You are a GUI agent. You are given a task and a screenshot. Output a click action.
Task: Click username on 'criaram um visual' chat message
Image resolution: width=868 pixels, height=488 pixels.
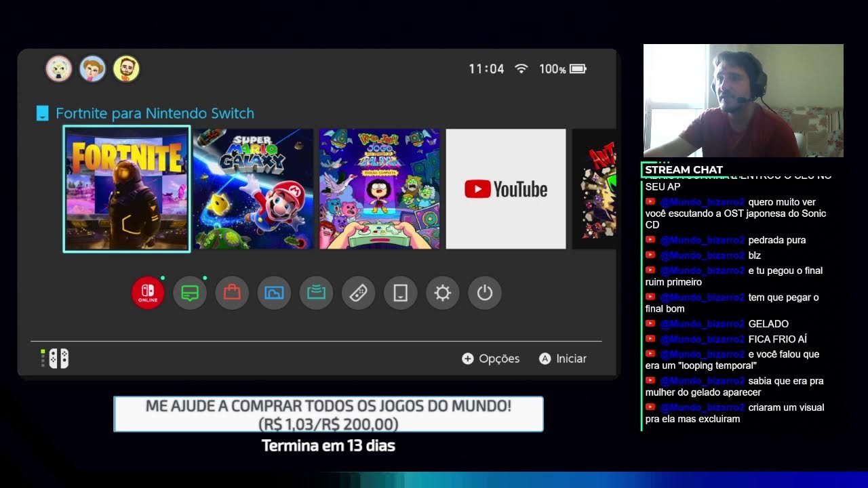702,407
